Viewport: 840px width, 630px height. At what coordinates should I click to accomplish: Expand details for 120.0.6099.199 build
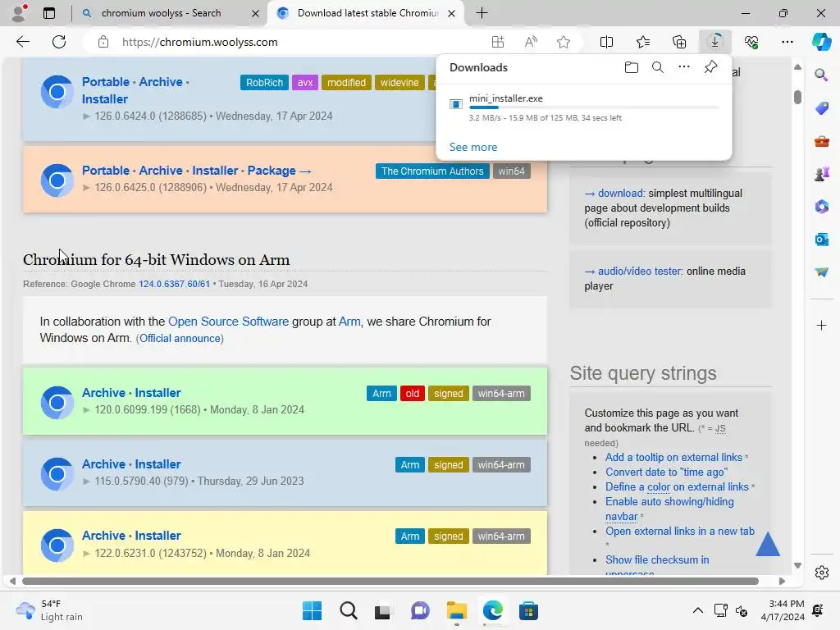pos(86,410)
